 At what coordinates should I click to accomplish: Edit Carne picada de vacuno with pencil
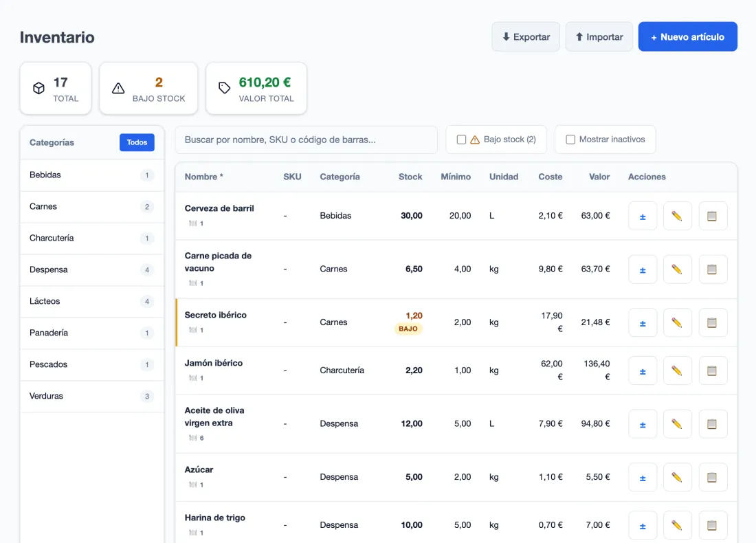click(x=677, y=269)
